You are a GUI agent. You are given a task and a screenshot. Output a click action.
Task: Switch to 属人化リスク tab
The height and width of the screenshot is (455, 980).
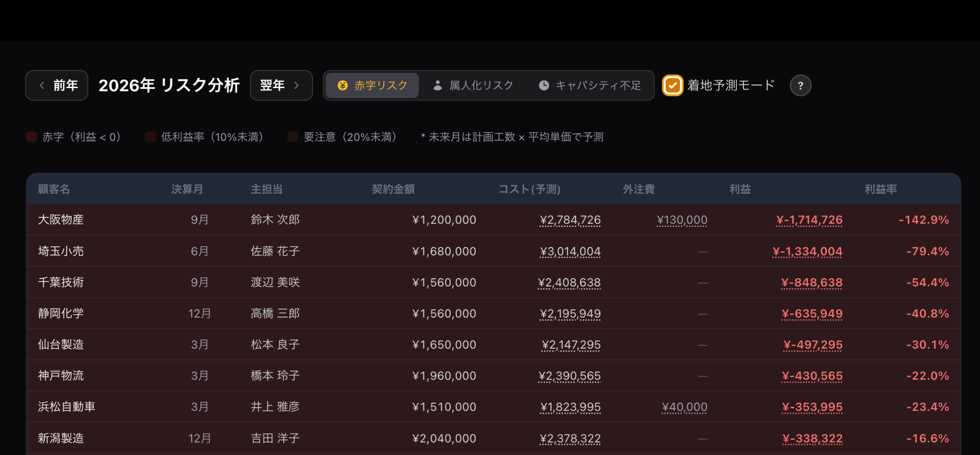473,85
